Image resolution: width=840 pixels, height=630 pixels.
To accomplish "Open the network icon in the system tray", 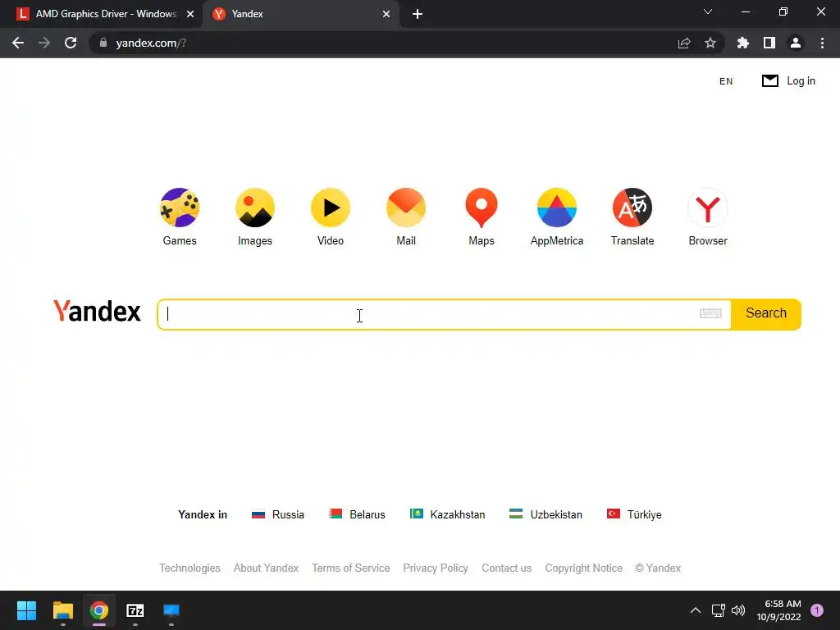I will (x=718, y=610).
